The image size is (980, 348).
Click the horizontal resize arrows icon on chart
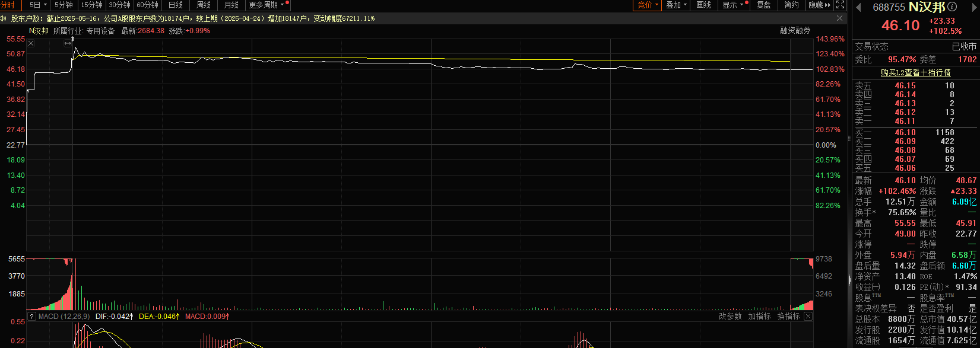click(68, 43)
